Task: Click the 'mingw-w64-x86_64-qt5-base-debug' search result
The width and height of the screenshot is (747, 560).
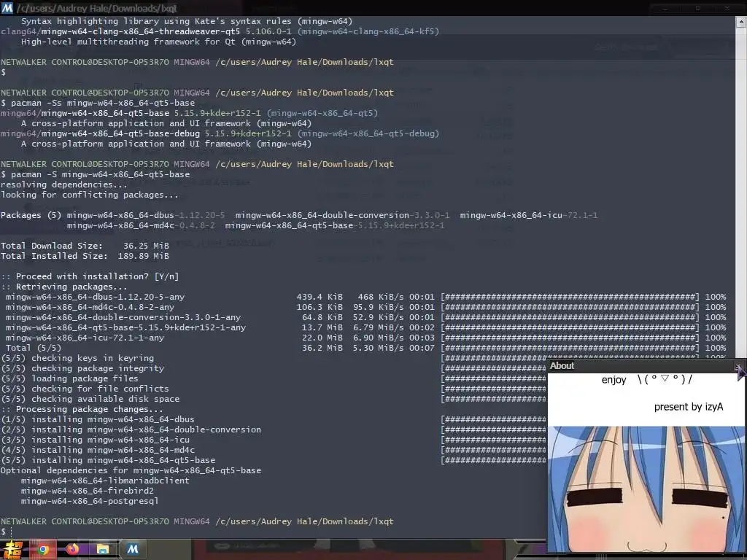Action: click(120, 134)
